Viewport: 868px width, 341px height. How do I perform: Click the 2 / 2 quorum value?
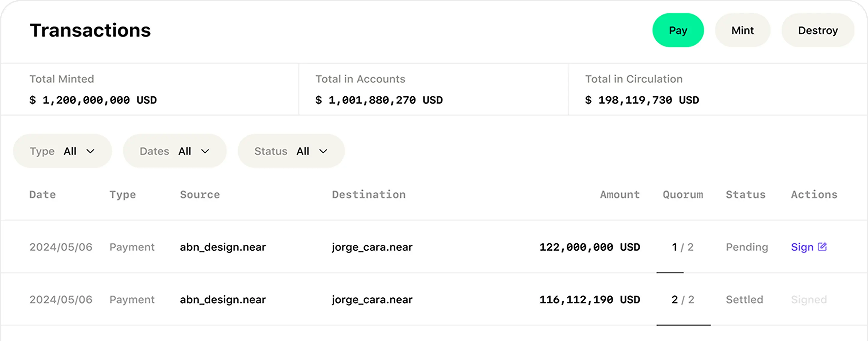coord(683,300)
